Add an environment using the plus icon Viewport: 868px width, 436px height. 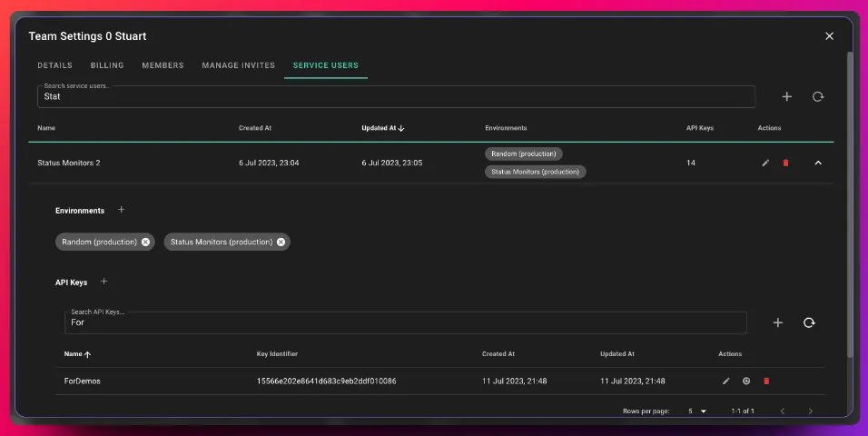click(x=122, y=210)
